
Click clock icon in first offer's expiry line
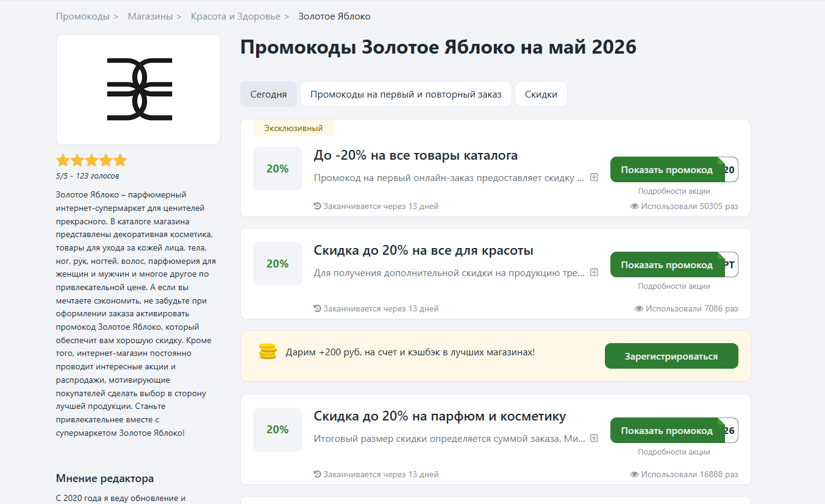317,206
